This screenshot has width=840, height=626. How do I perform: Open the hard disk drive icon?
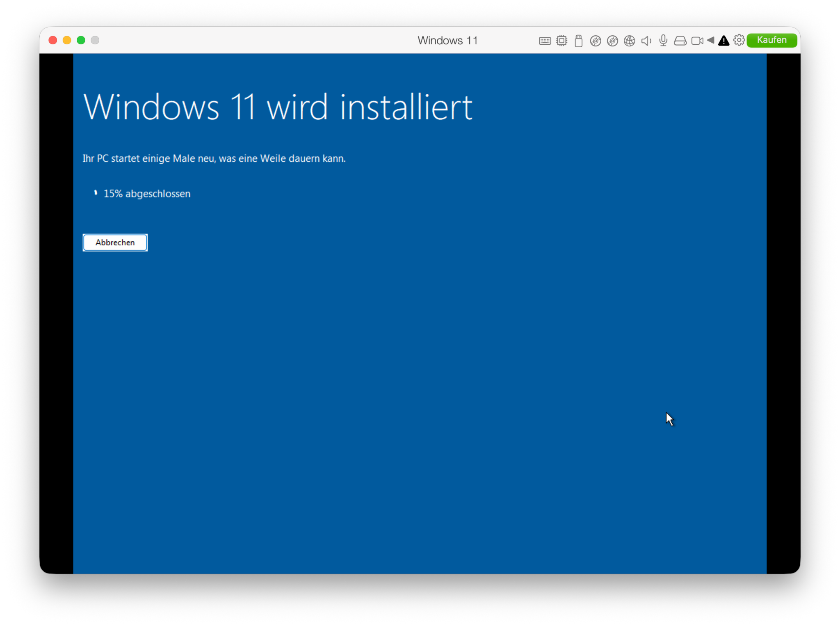tap(680, 41)
